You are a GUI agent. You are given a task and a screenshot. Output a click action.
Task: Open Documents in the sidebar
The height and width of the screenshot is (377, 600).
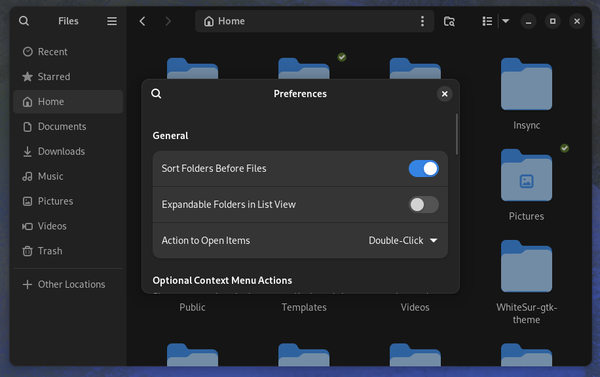[x=68, y=126]
